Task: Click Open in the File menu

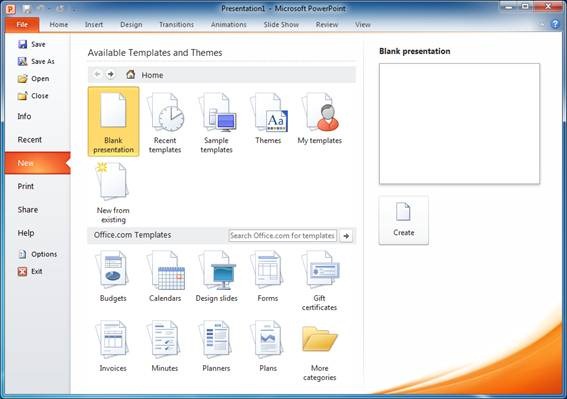Action: [x=33, y=78]
